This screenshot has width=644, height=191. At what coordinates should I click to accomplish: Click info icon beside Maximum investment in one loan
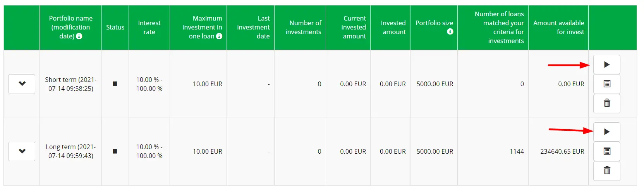click(x=219, y=36)
